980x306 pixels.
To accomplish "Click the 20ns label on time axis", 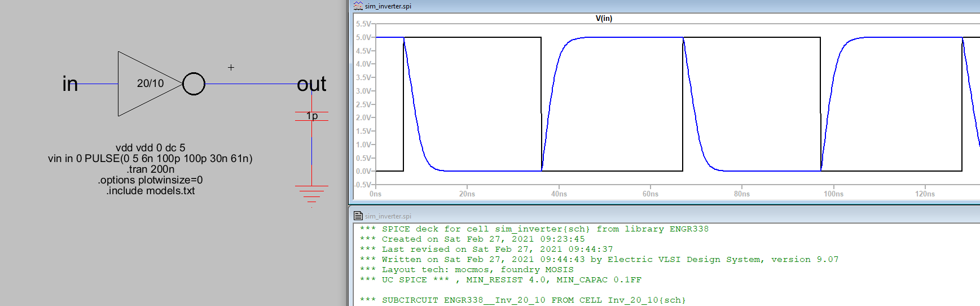I will [x=467, y=194].
